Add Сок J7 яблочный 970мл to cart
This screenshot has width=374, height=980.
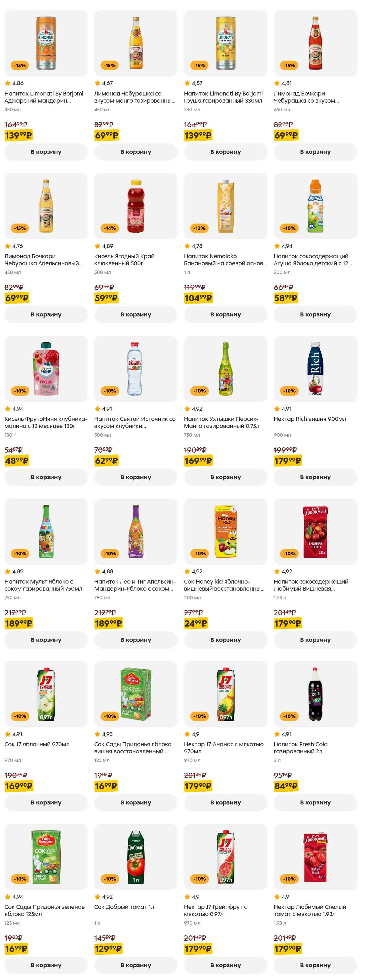46,802
